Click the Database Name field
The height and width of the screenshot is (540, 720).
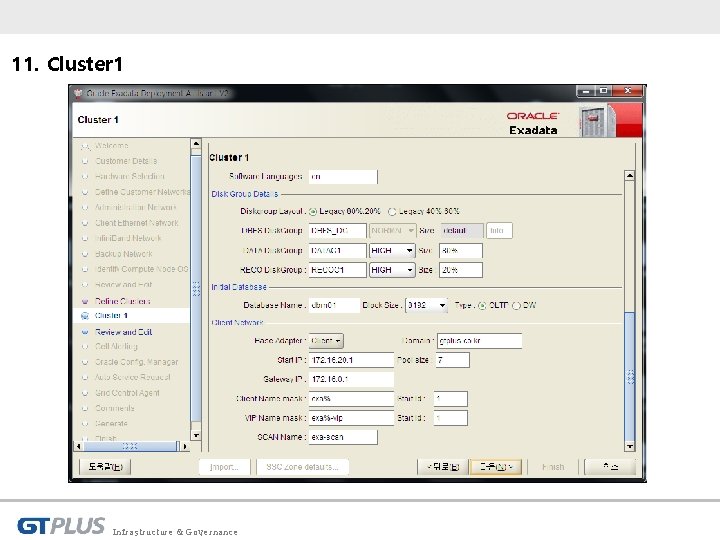point(334,305)
